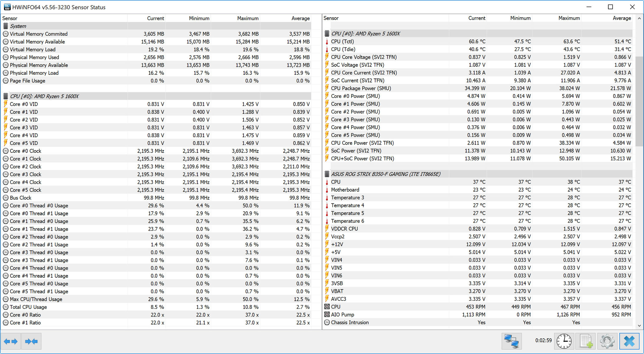Viewport: 644px width, 354px height.
Task: Click the CPU Package Power lightning icon
Action: tap(327, 88)
